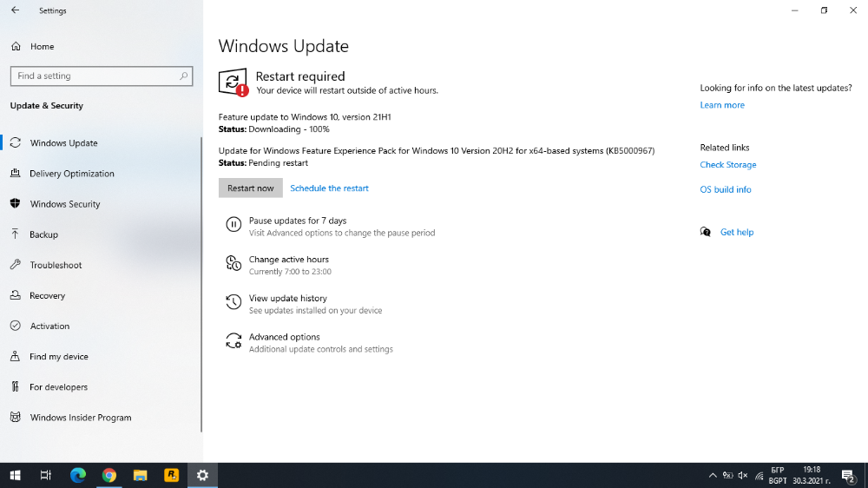The width and height of the screenshot is (868, 488).
Task: Click the Windows Start button
Action: click(16, 475)
